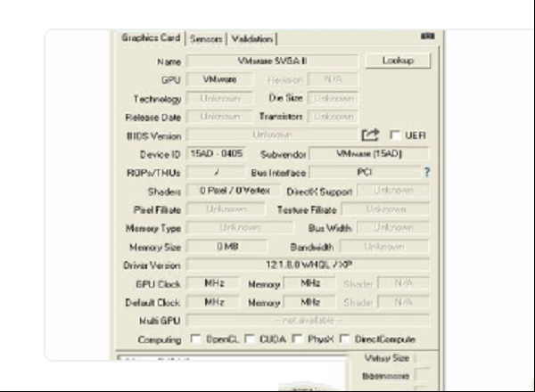535x392 pixels.
Task: Click the Release Date Unknown field
Action: point(219,117)
